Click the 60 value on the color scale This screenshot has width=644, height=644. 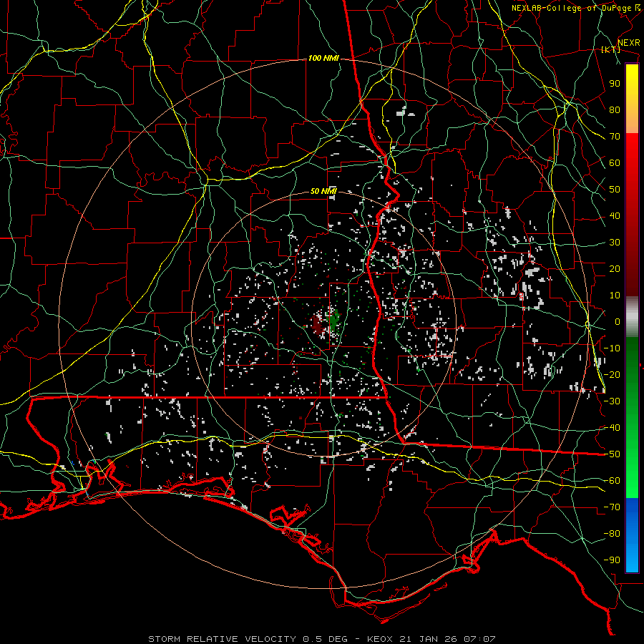click(615, 163)
